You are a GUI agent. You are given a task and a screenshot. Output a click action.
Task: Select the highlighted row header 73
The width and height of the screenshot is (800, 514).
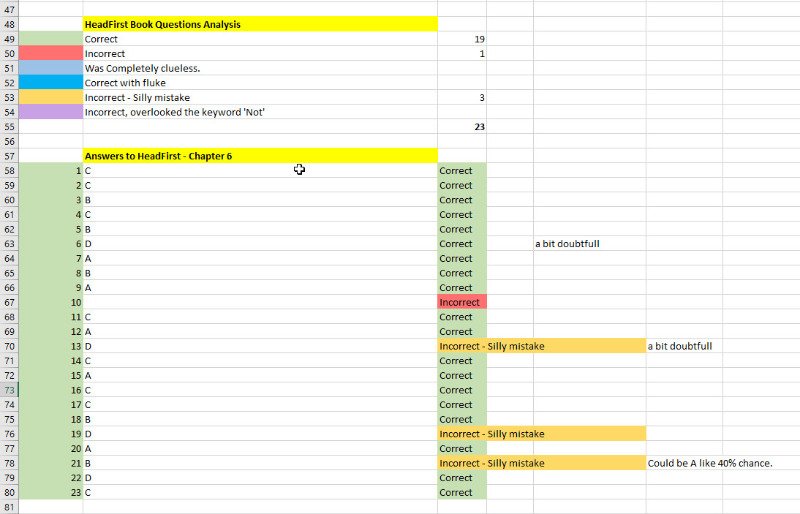[9, 390]
